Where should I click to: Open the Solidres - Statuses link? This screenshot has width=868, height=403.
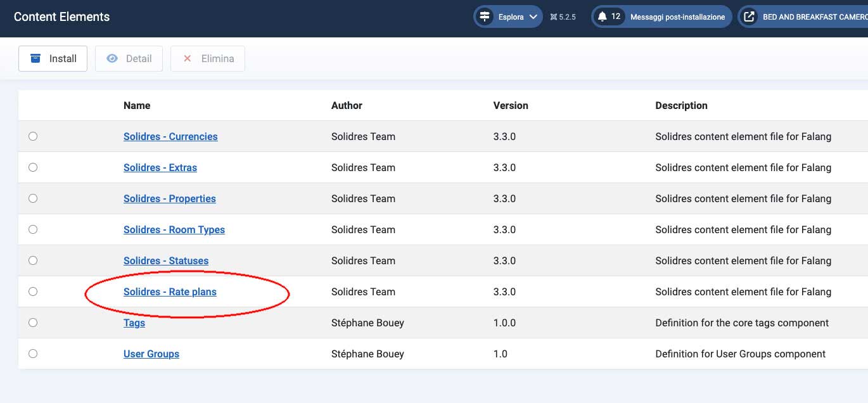[x=165, y=260]
